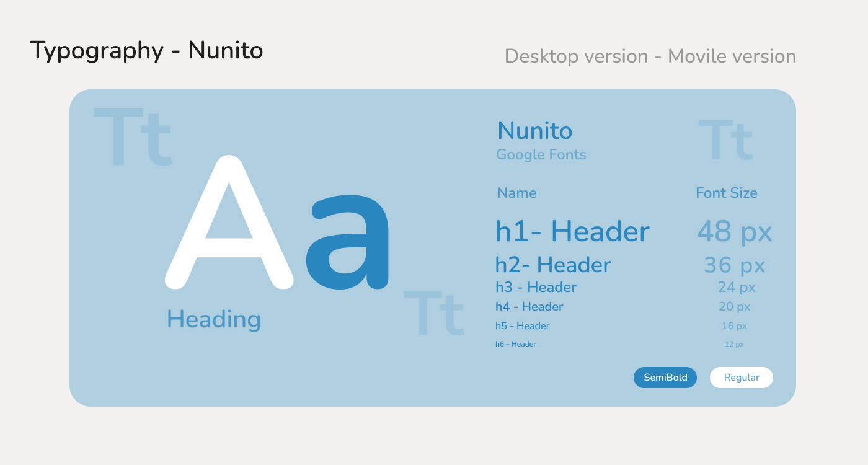The image size is (868, 465).
Task: Click the 'Name' column header
Action: pyautogui.click(x=517, y=193)
